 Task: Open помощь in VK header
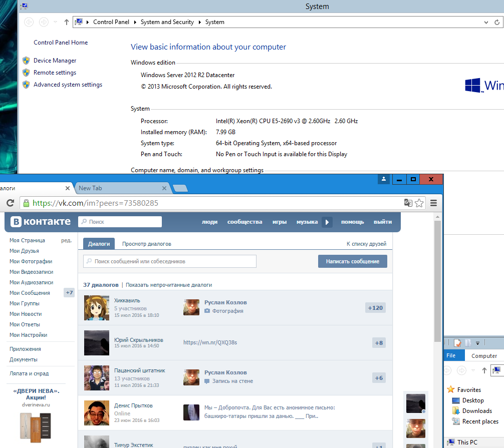tap(352, 222)
